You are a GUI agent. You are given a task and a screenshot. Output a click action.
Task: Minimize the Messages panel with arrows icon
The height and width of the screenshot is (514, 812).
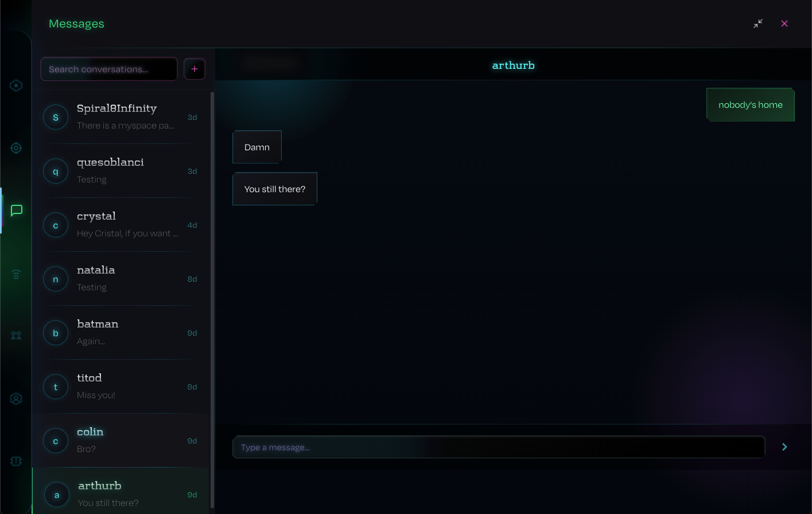[758, 24]
